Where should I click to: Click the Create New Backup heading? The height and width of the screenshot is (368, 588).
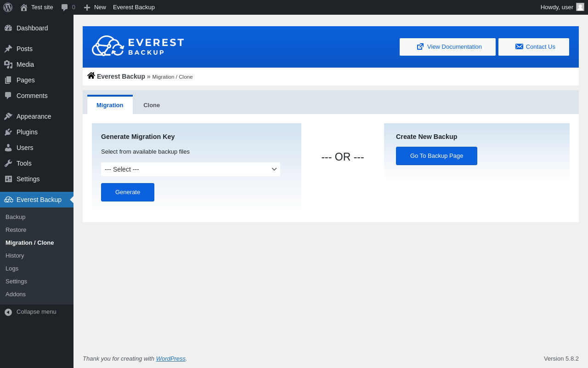click(426, 137)
